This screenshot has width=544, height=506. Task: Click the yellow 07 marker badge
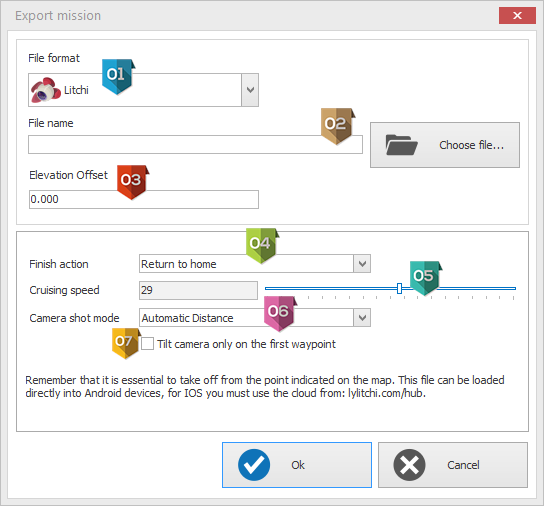click(x=126, y=343)
